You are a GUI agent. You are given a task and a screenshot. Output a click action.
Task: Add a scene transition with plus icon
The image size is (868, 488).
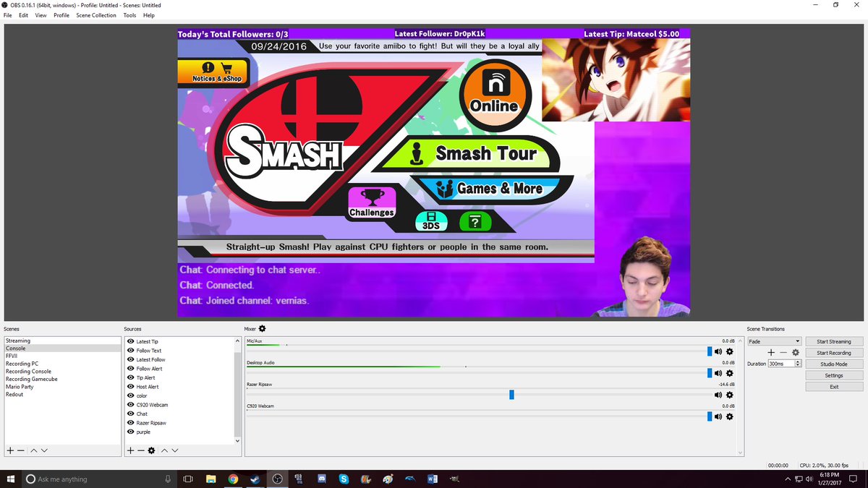[x=771, y=353]
